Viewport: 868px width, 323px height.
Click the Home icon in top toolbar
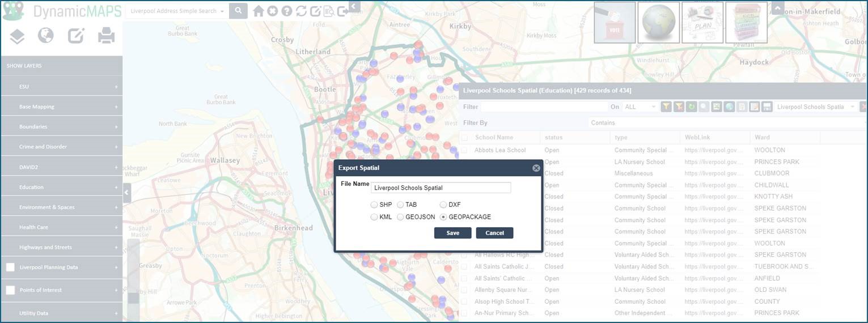point(259,11)
